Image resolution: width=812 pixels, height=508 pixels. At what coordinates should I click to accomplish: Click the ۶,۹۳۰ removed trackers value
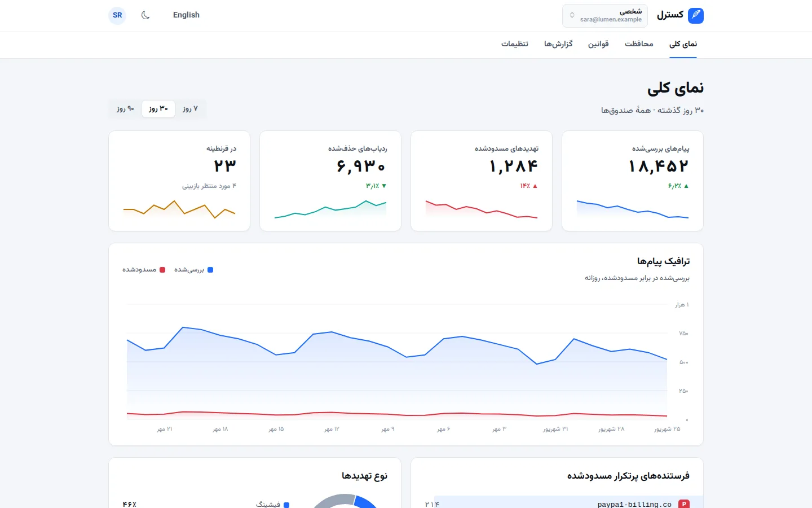(361, 166)
